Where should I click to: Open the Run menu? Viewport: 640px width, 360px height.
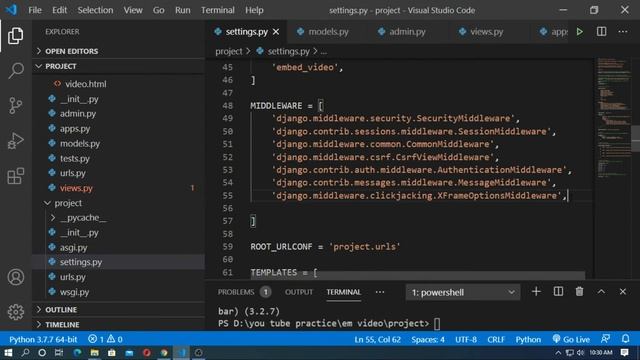pos(182,10)
